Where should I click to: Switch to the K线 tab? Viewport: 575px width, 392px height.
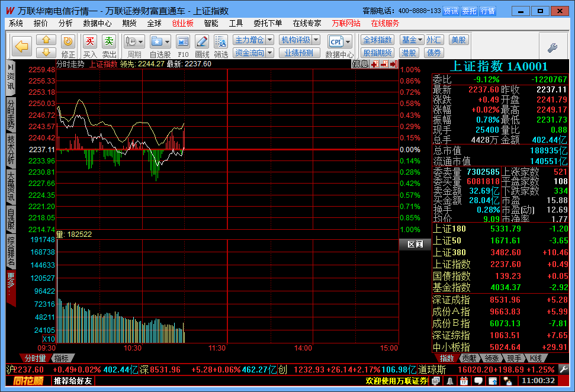[536, 358]
